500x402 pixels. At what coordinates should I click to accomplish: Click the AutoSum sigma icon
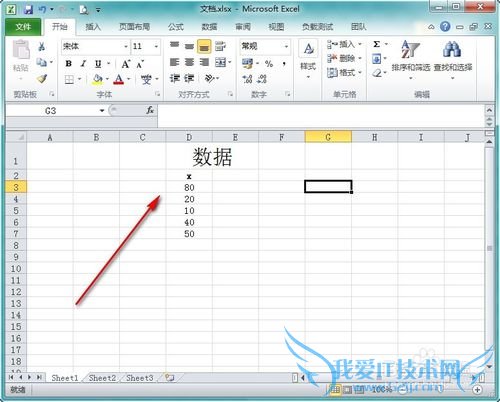click(377, 44)
